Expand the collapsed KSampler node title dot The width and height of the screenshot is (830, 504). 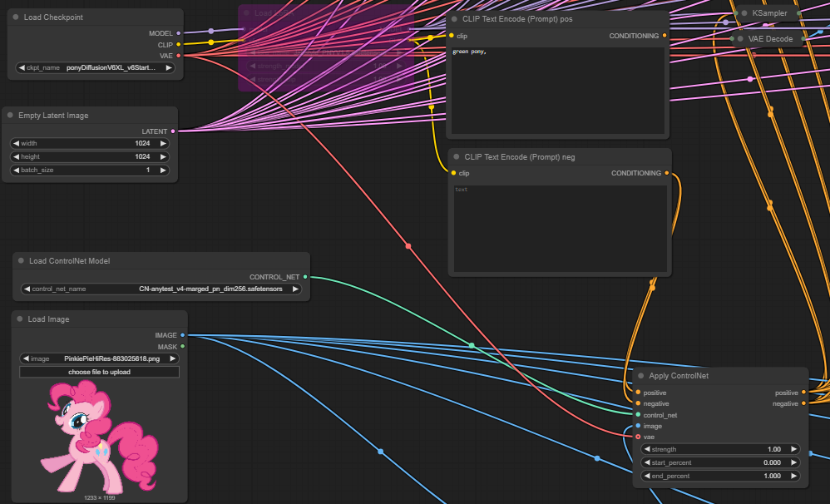coord(744,13)
